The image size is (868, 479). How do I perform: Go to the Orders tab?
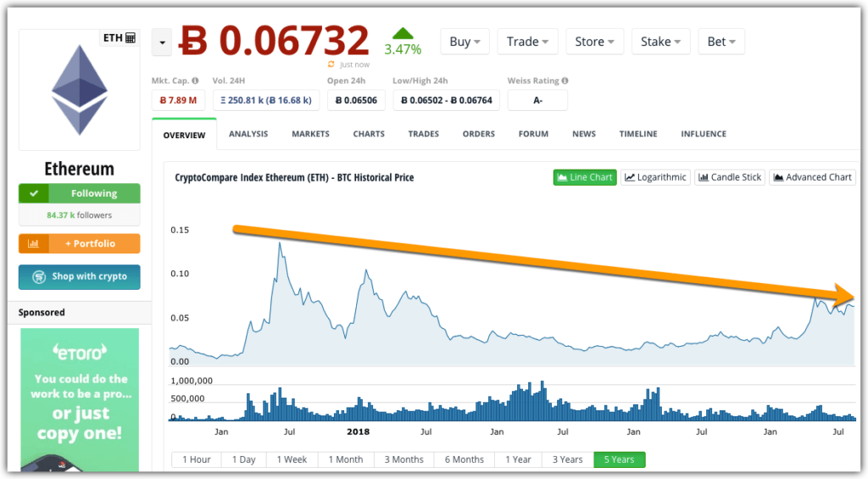(x=479, y=134)
